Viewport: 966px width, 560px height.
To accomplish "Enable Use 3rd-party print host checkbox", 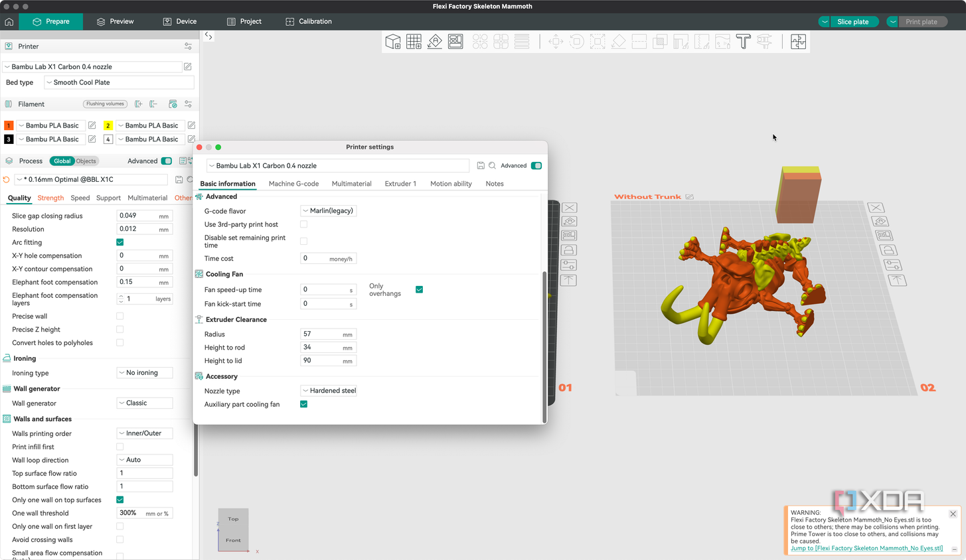I will (x=303, y=224).
